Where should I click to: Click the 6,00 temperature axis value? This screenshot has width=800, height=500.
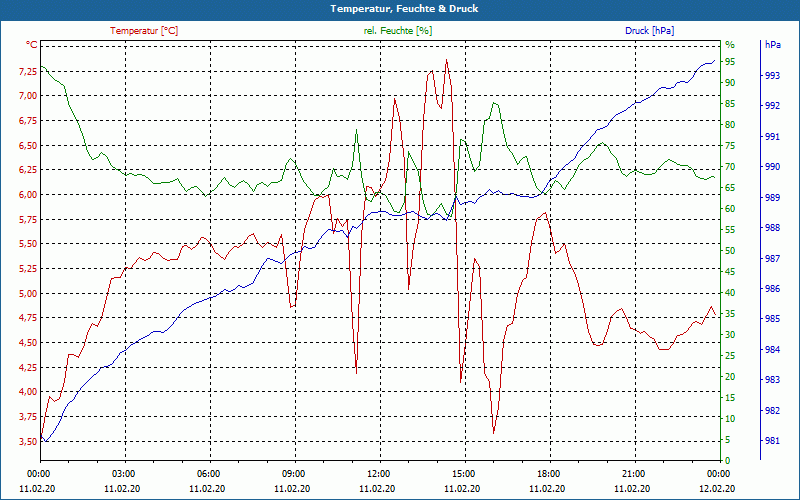click(x=28, y=195)
